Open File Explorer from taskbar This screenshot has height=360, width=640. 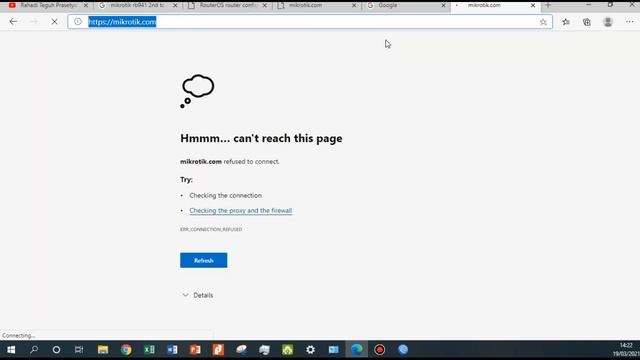(103, 350)
